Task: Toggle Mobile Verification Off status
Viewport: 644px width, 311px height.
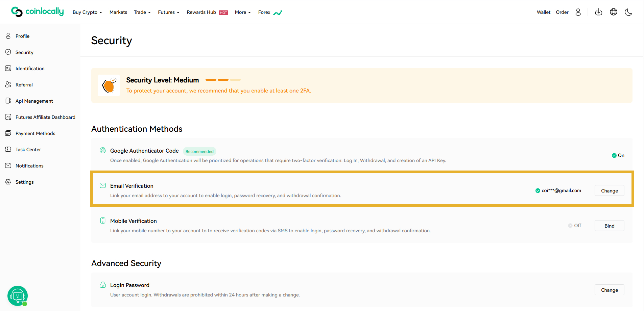Action: pos(575,226)
